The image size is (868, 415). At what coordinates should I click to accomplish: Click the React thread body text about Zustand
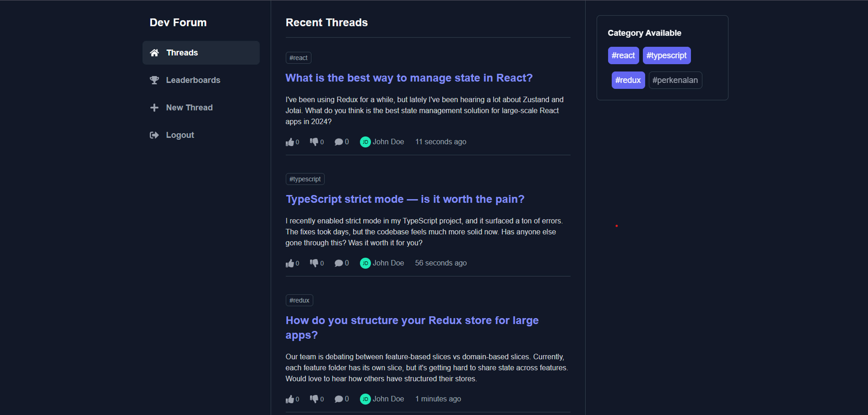pos(425,110)
